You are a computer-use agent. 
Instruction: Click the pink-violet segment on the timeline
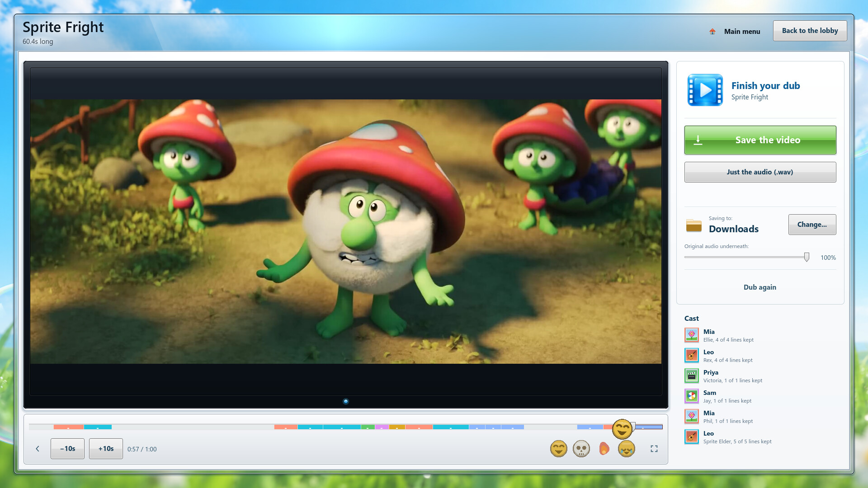(382, 427)
